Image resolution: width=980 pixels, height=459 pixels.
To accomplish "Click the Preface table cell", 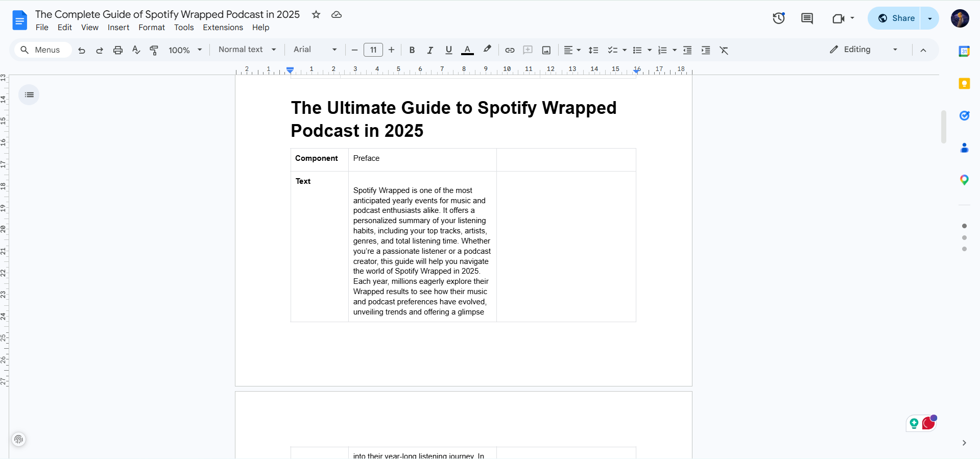I will [422, 160].
